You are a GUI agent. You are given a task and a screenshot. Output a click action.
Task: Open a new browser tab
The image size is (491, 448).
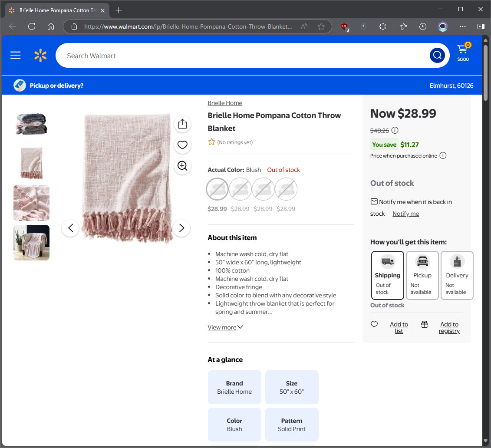pyautogui.click(x=119, y=10)
